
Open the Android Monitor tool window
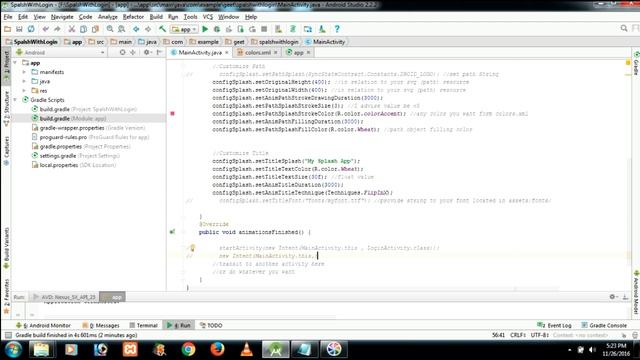[x=43, y=325]
